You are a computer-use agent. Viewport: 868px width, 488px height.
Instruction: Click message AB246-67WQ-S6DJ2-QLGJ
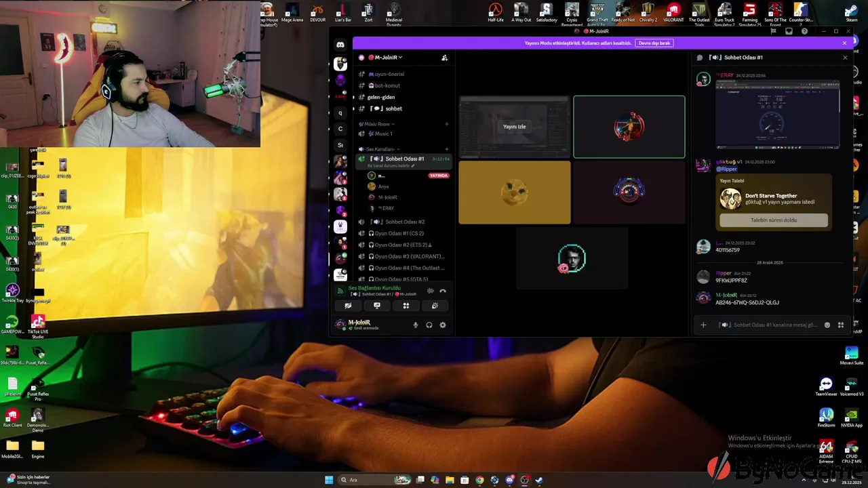click(x=747, y=302)
